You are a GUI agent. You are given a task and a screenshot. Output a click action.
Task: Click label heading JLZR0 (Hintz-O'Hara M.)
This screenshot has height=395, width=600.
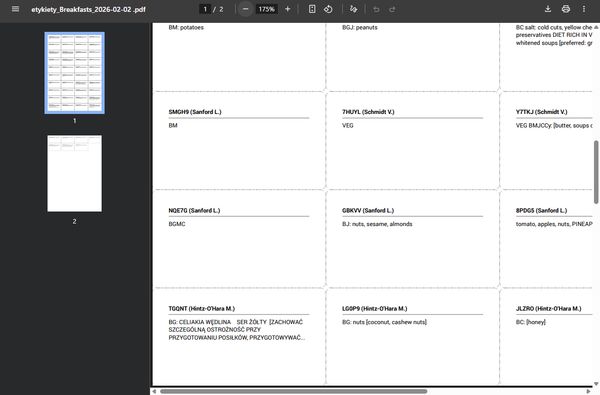pos(548,308)
